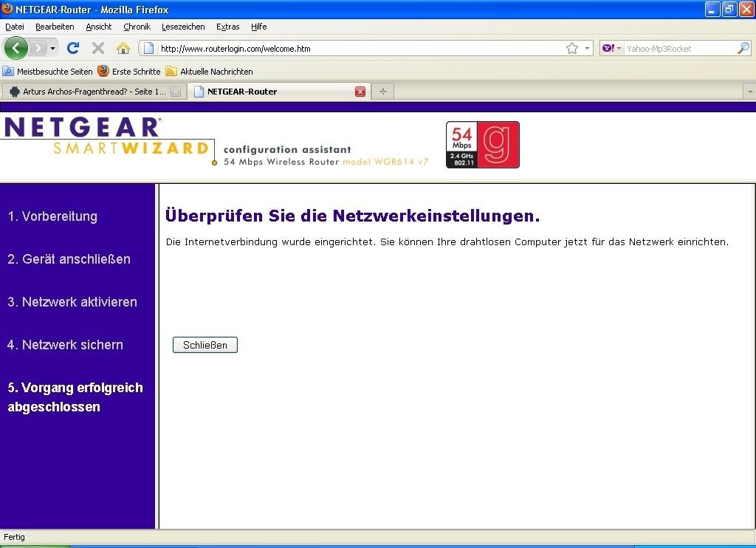Open the history dropdown next to Forward
Screen dimensions: 756x548
click(x=52, y=48)
